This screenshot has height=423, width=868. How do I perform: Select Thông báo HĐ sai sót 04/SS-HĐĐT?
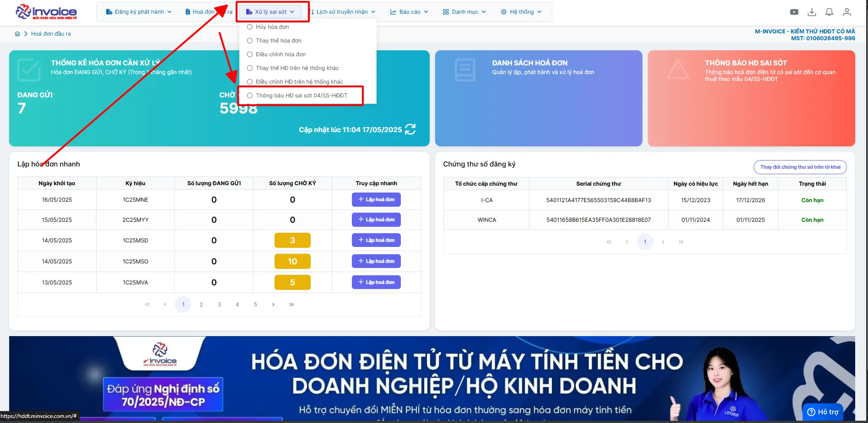tap(297, 96)
